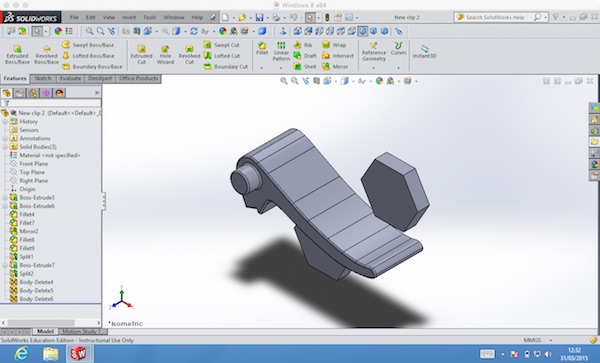This screenshot has width=600, height=363.
Task: Switch to the DimXpert tab
Action: (x=100, y=78)
